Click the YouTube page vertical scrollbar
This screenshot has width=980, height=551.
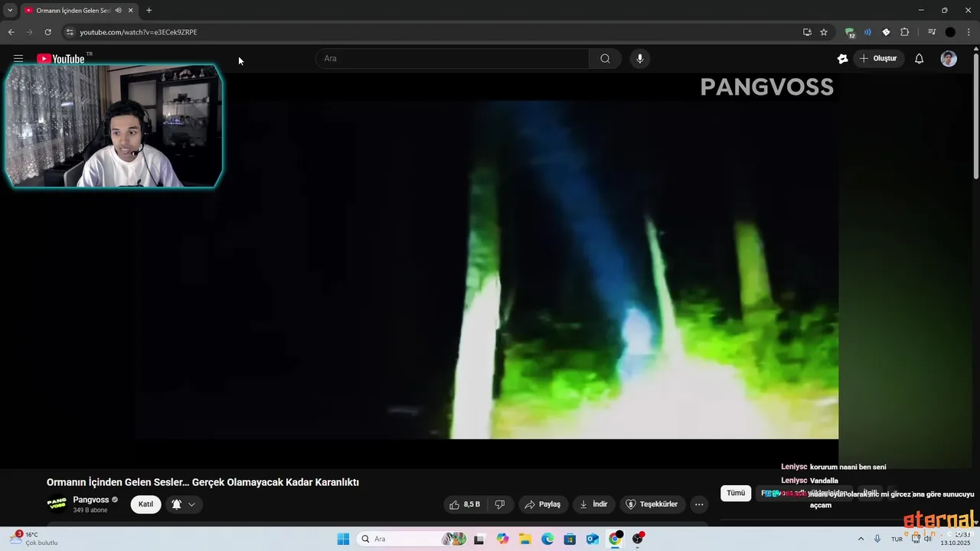tap(975, 115)
